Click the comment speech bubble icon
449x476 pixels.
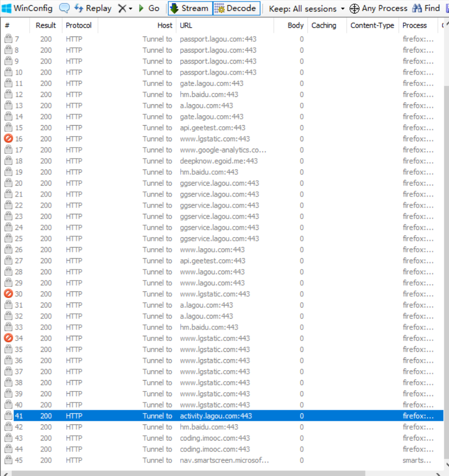(64, 8)
